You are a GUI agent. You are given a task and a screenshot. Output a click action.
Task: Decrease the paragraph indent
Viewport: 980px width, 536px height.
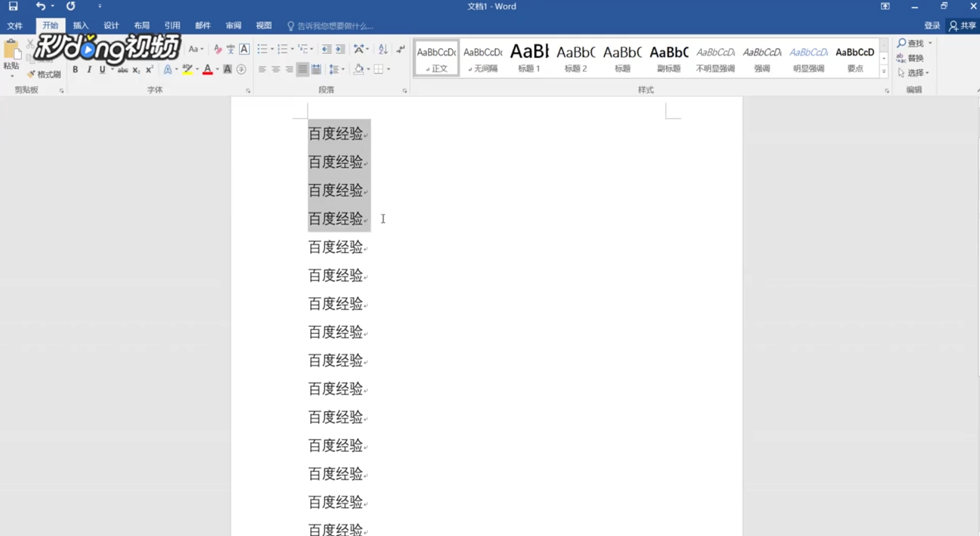click(326, 50)
